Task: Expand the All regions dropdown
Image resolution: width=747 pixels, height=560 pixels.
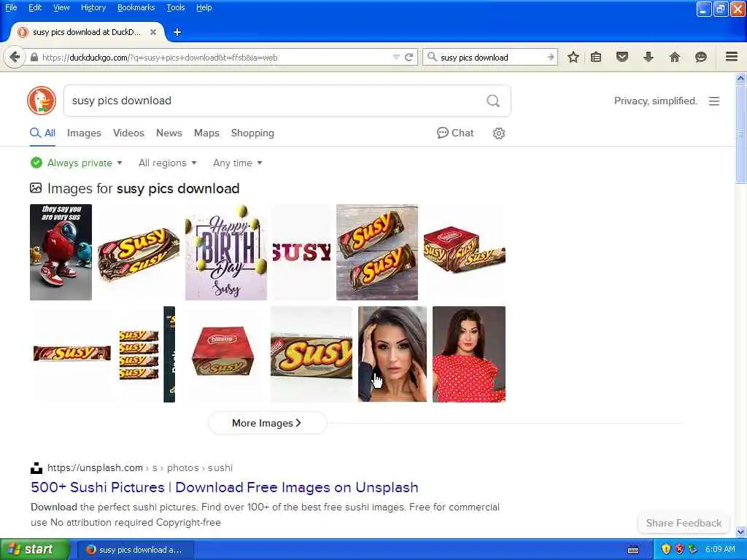Action: (x=167, y=163)
